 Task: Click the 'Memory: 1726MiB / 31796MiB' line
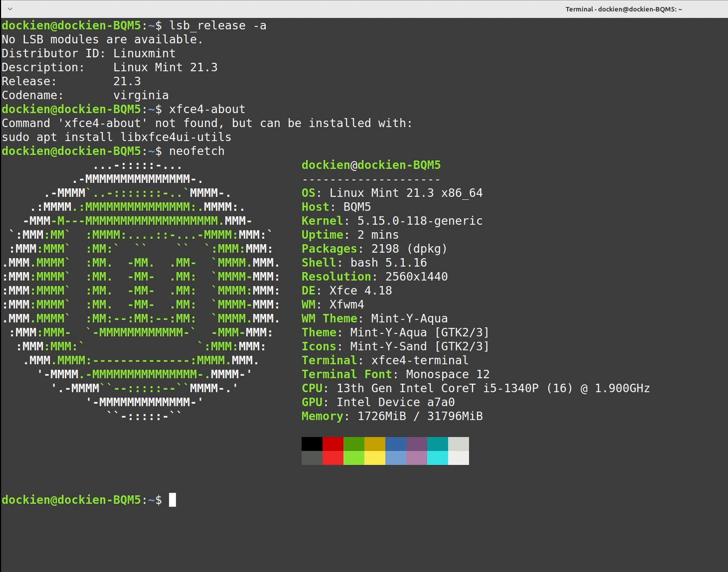click(x=392, y=416)
